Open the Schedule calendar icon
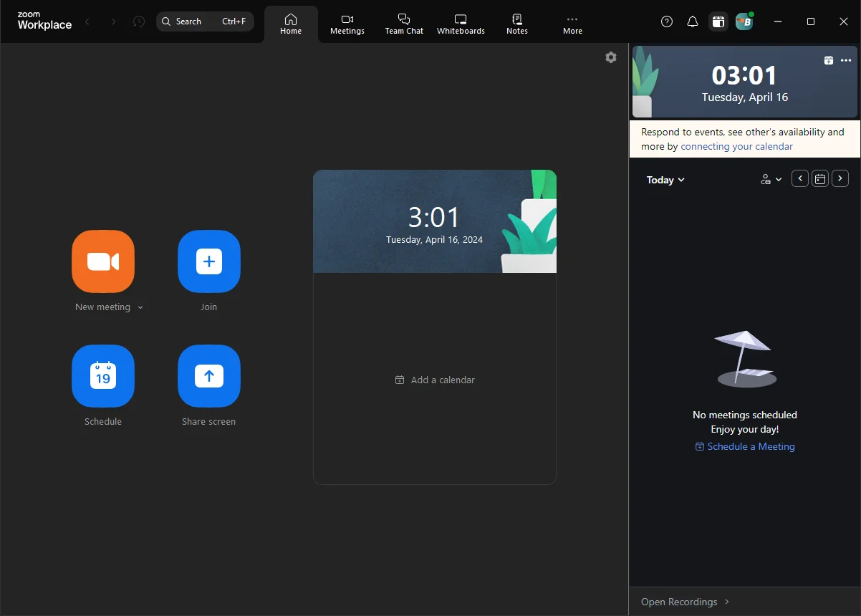Viewport: 861px width, 616px height. point(103,376)
